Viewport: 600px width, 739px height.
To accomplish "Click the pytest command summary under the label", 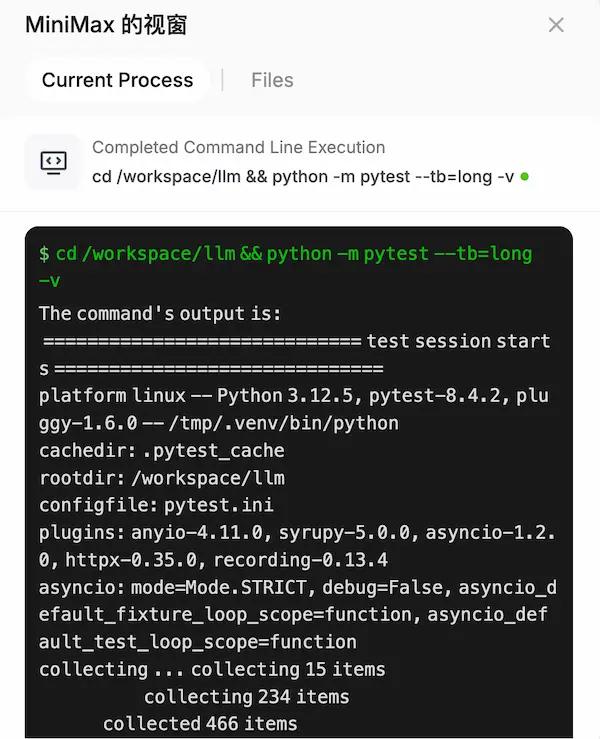I will tap(303, 177).
